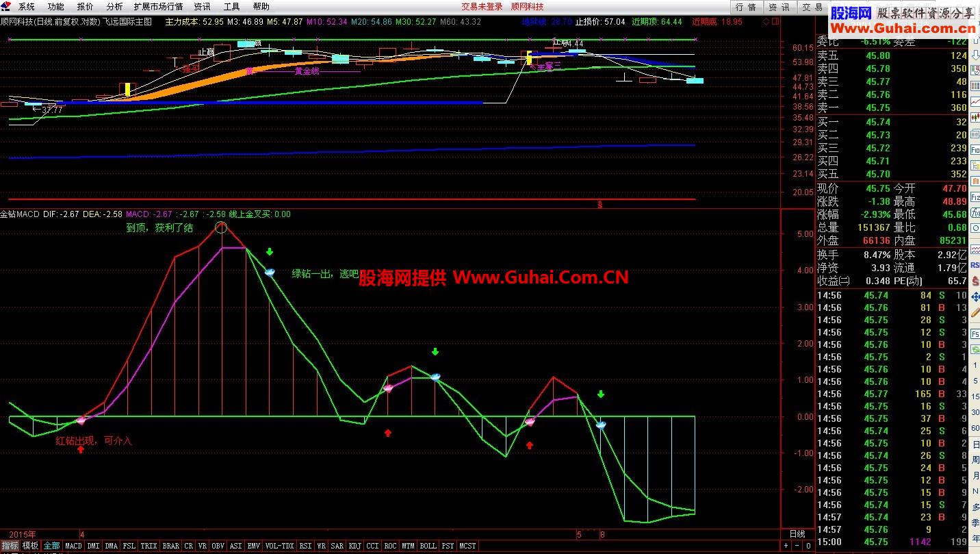This screenshot has width=980, height=554.
Task: Switch to the BRAR indicator tab
Action: coord(170,546)
